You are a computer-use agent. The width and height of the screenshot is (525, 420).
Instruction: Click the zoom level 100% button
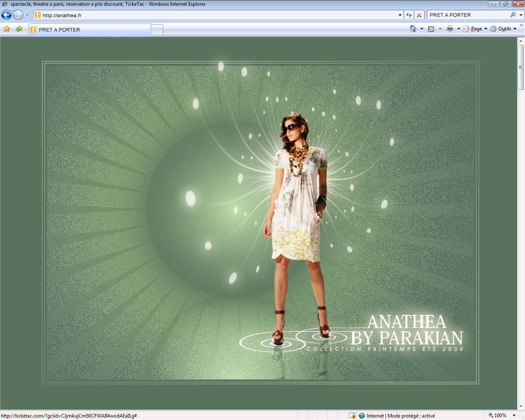(498, 415)
